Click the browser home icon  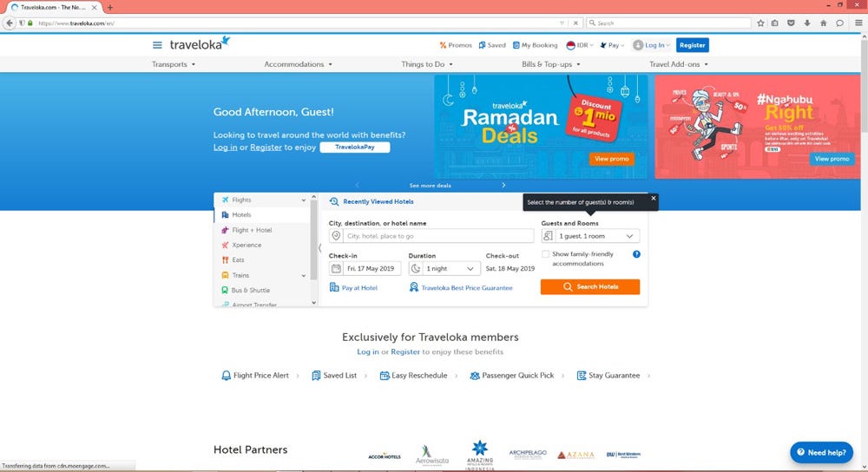coord(823,23)
